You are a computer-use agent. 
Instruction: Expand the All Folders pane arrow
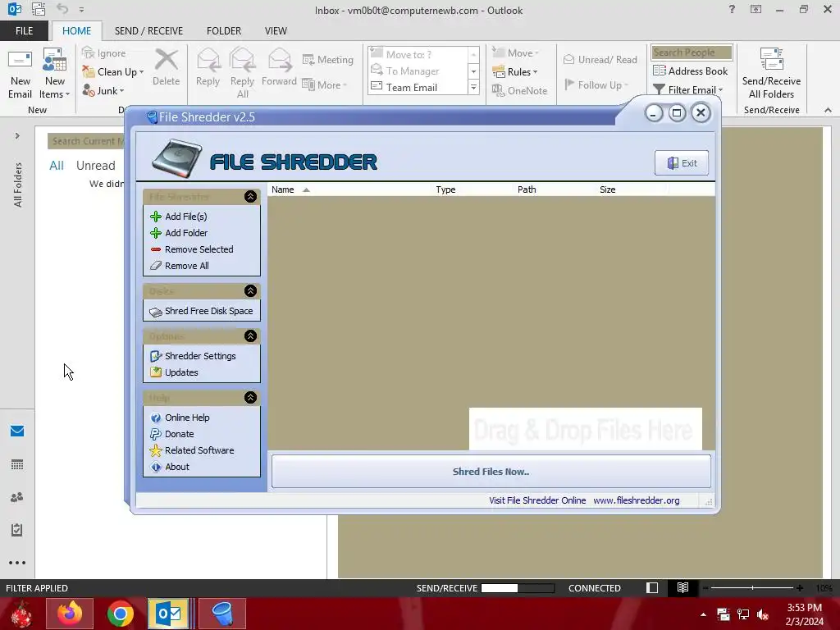(x=17, y=136)
